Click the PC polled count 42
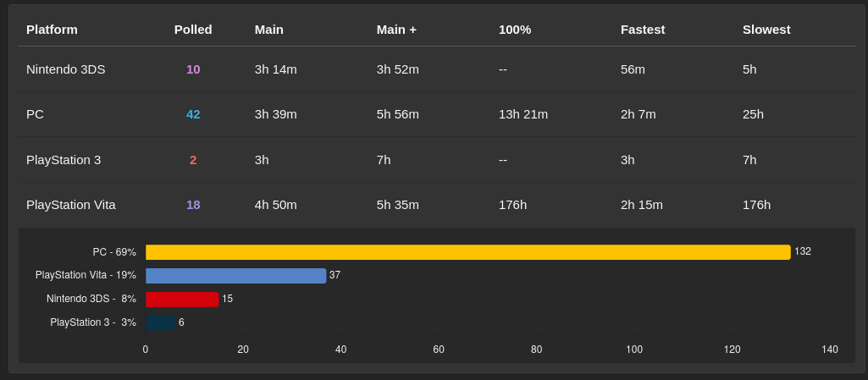 click(193, 114)
